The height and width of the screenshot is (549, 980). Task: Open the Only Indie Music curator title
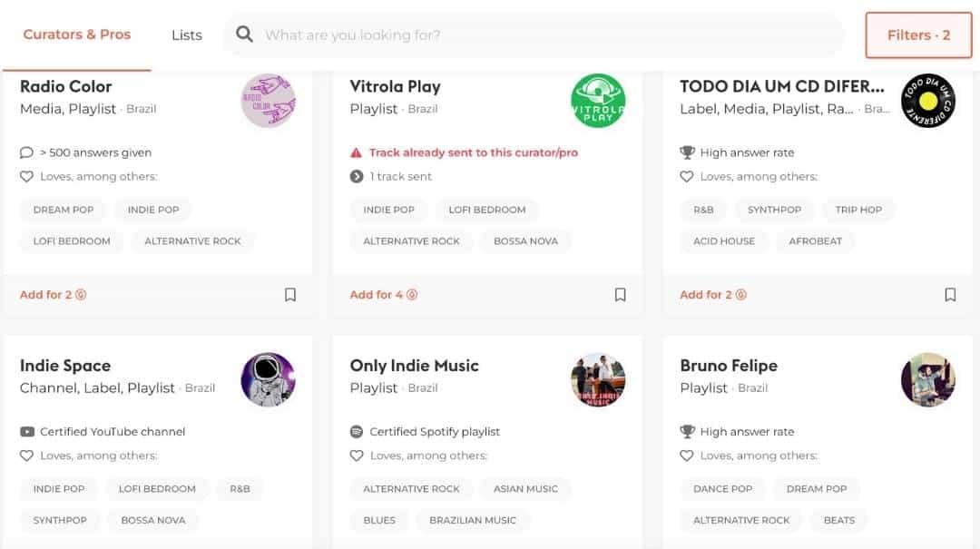[x=415, y=365]
